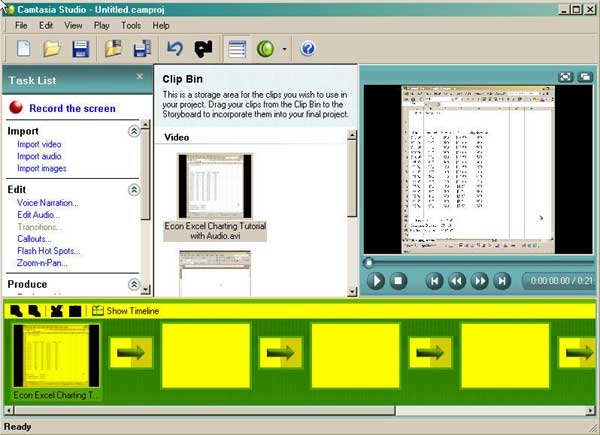Select the Econ Excel Charting clip in the storyboard
Screen dimensions: 600x435
(56, 356)
